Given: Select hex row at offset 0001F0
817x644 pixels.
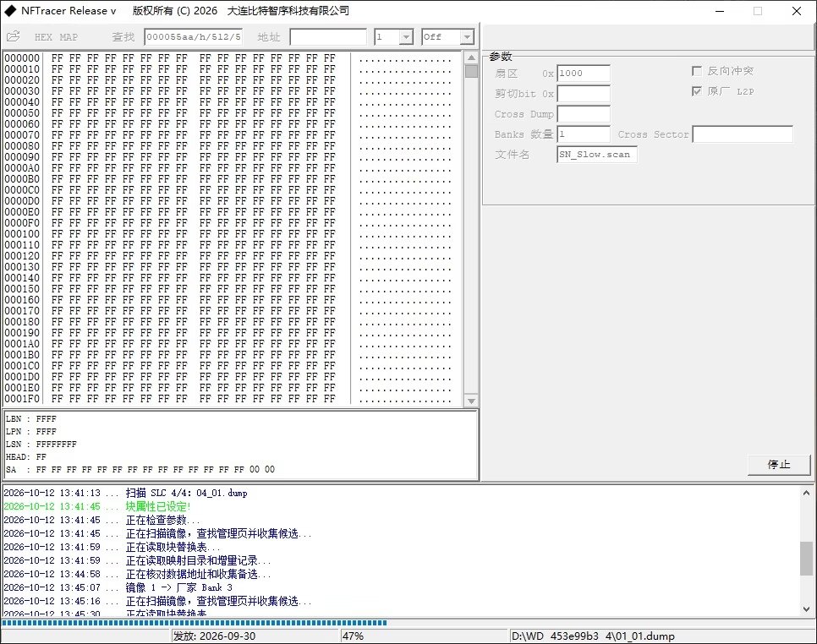Looking at the screenshot, I should [x=228, y=399].
